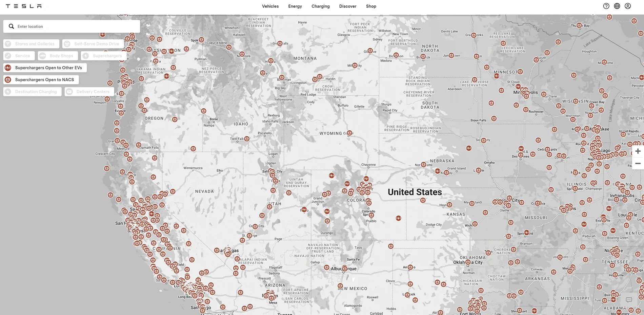Select the Miles City supercharger pin
Viewport: 644px width, 315px height.
point(355,65)
